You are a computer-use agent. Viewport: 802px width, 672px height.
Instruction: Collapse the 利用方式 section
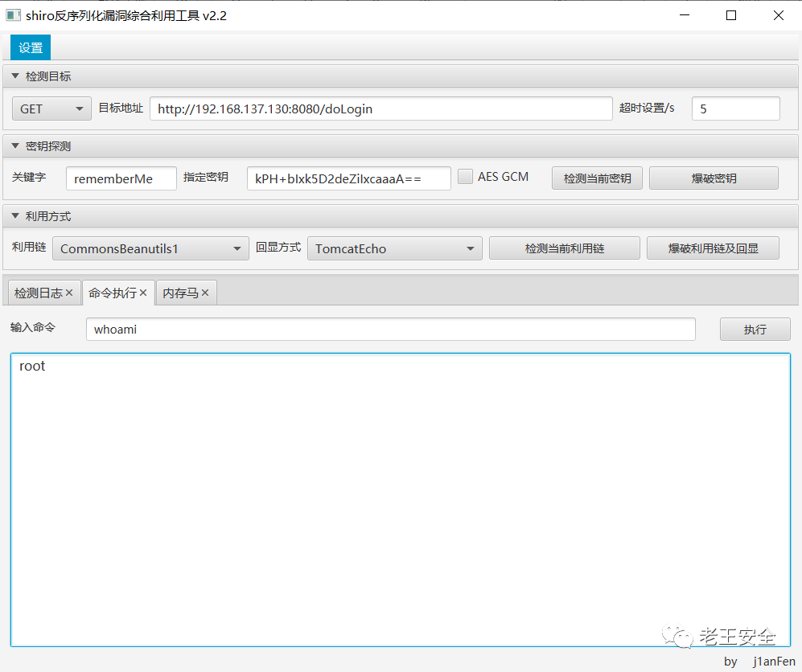coord(15,216)
